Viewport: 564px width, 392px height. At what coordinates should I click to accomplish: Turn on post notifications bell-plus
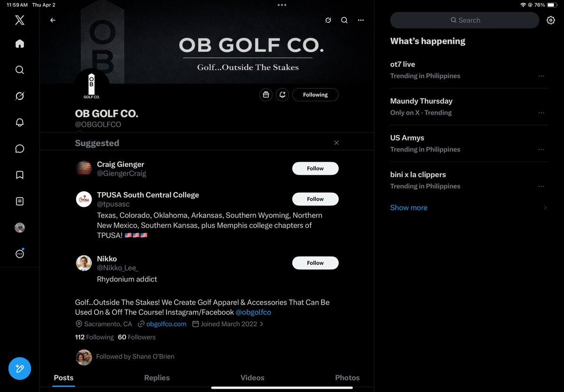pyautogui.click(x=282, y=94)
